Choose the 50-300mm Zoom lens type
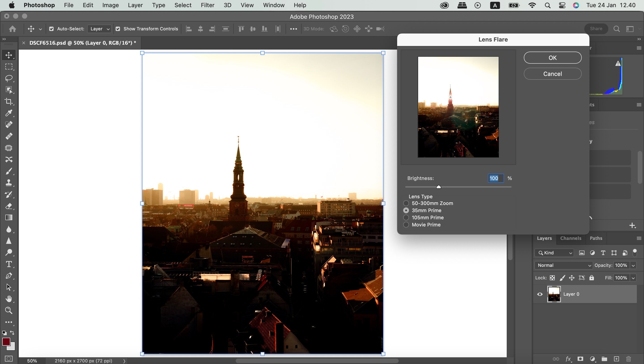 tap(406, 203)
